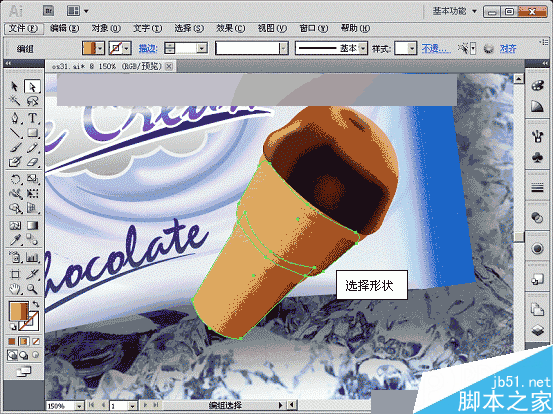Launch Adobe Bridge from top bar
The width and height of the screenshot is (553, 414).
coord(49,11)
